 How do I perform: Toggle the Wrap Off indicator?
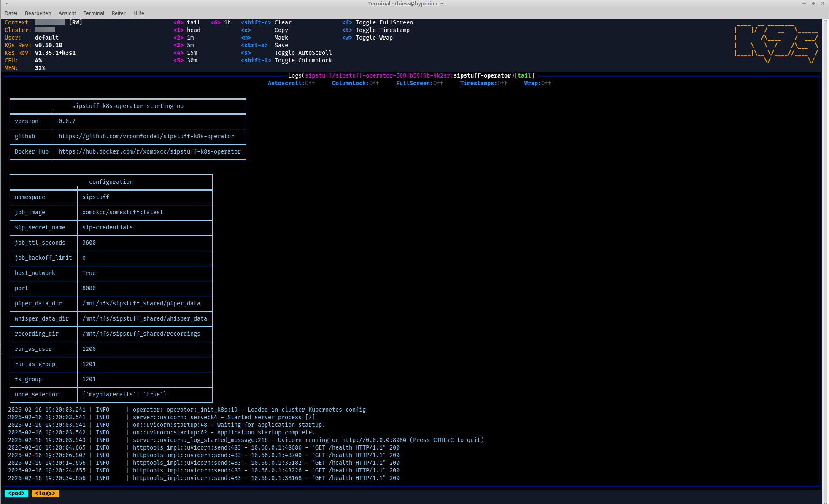click(x=537, y=83)
